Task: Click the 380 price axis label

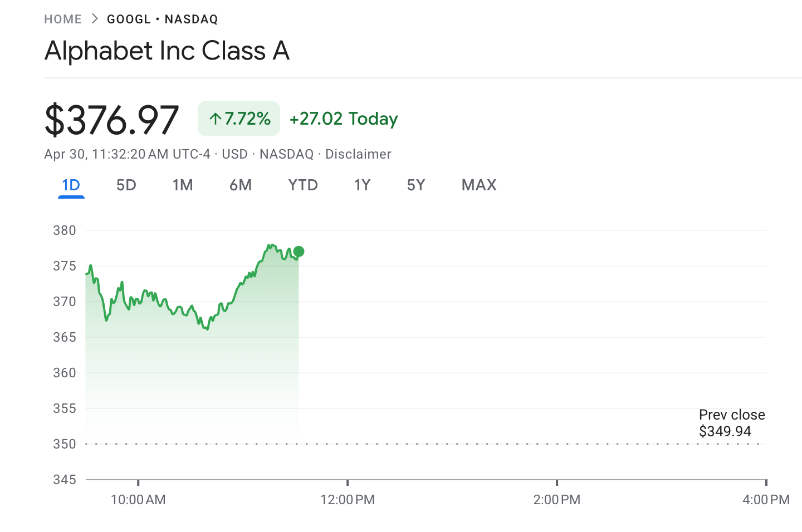Action: [65, 230]
